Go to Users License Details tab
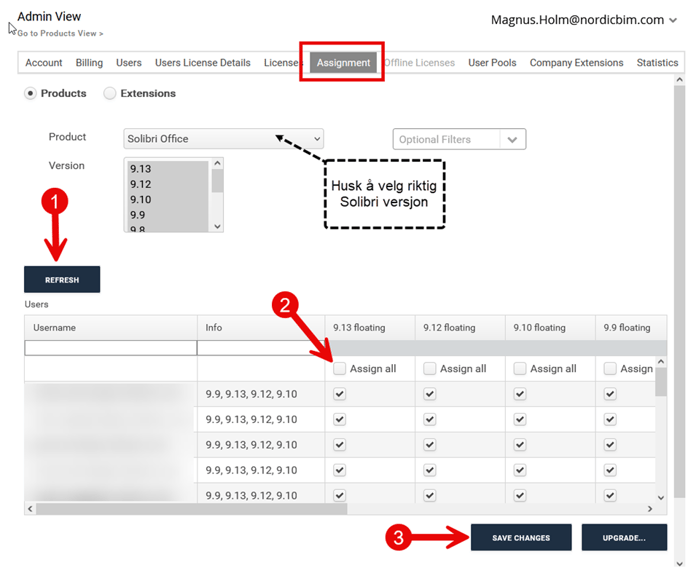The height and width of the screenshot is (568, 688). pyautogui.click(x=202, y=63)
